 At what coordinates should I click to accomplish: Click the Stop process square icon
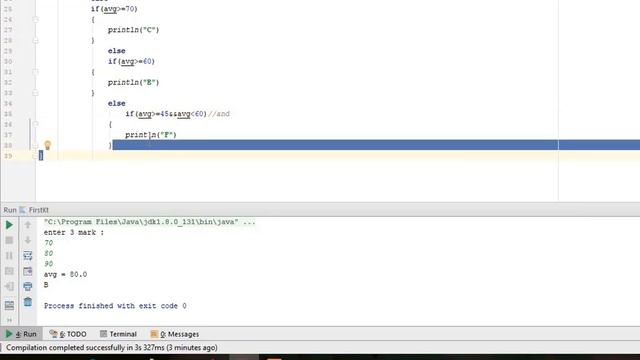tap(9, 240)
